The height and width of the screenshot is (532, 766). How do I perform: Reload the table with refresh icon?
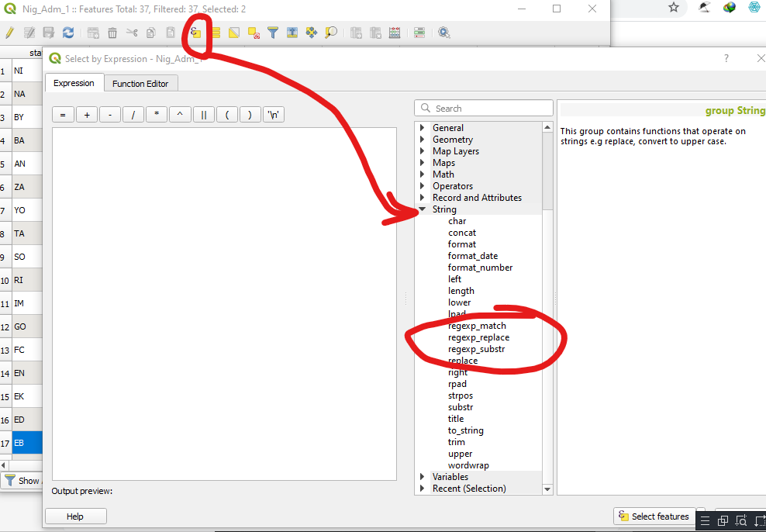67,33
